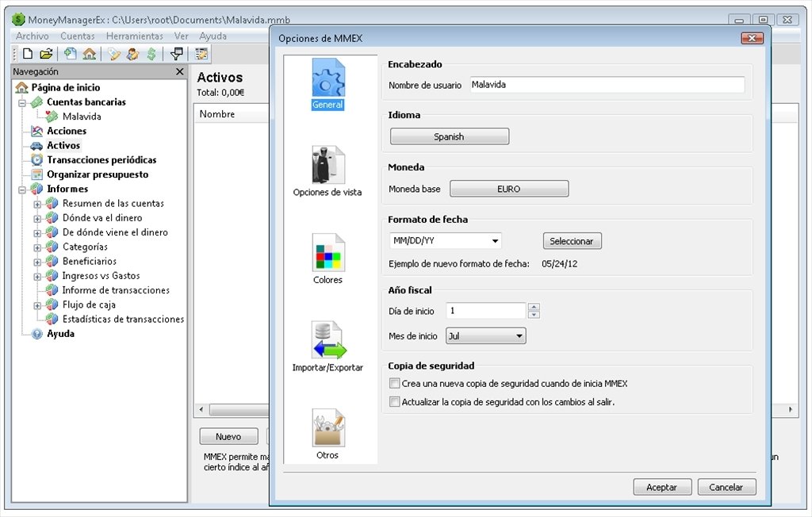Collapse the Informes tree node
This screenshot has height=517, width=812.
22,190
